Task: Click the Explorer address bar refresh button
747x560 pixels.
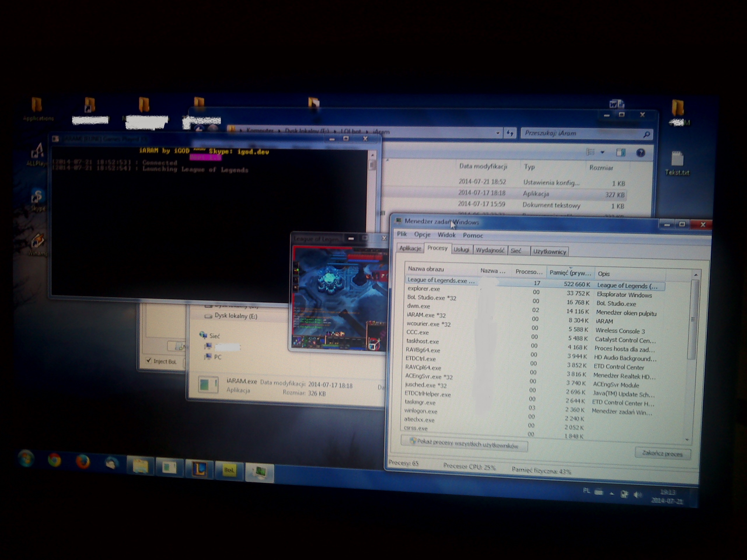Action: pyautogui.click(x=509, y=133)
